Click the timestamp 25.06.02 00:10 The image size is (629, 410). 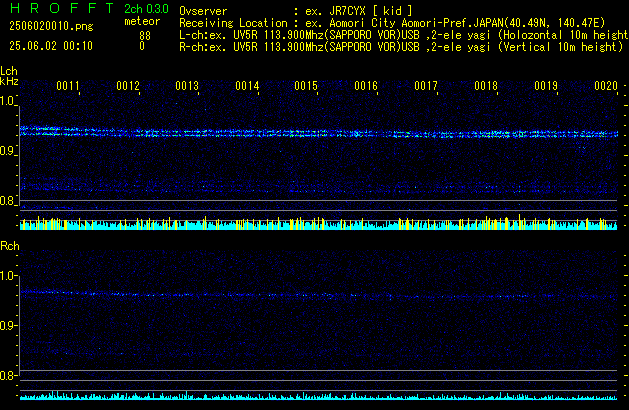(51, 46)
